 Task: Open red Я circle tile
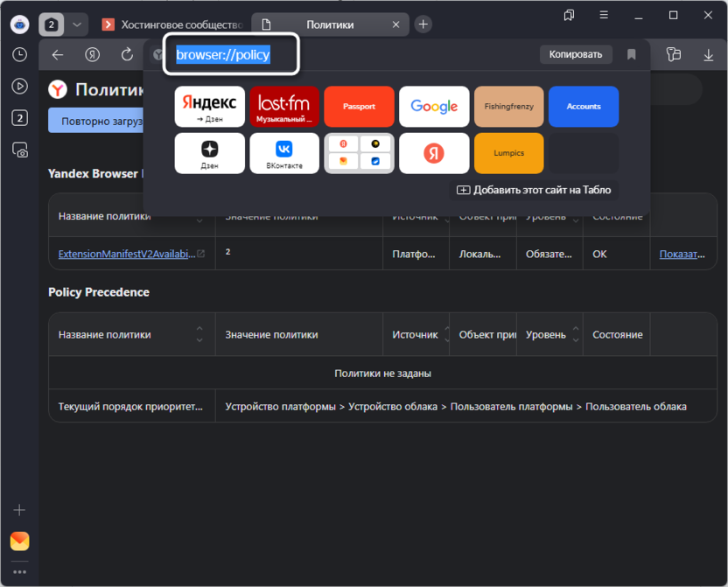[x=434, y=153]
